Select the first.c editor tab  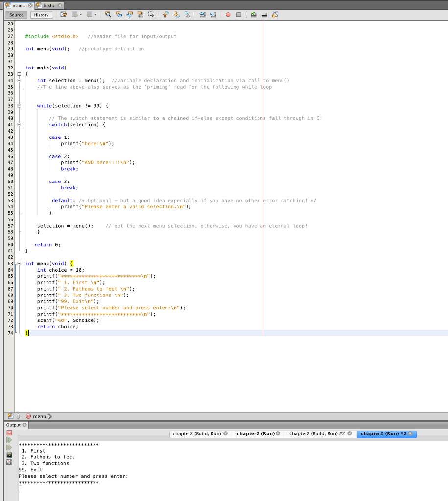pos(49,5)
